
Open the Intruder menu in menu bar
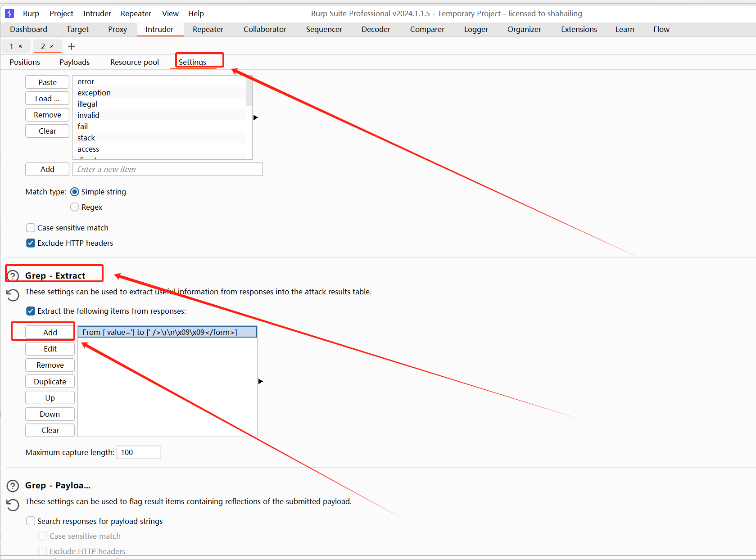(97, 14)
